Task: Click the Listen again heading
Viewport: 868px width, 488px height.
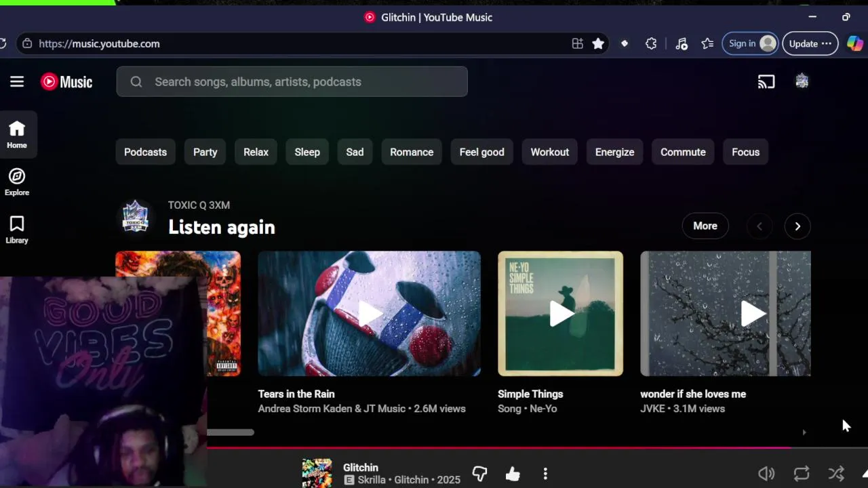Action: tap(222, 227)
